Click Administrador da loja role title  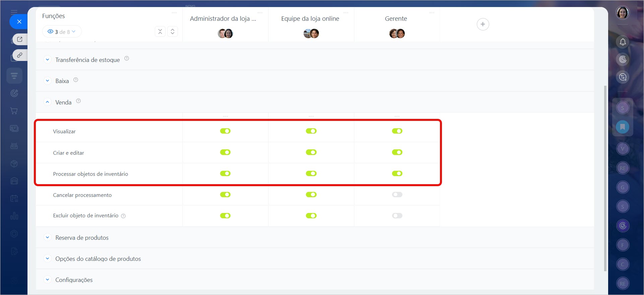223,19
